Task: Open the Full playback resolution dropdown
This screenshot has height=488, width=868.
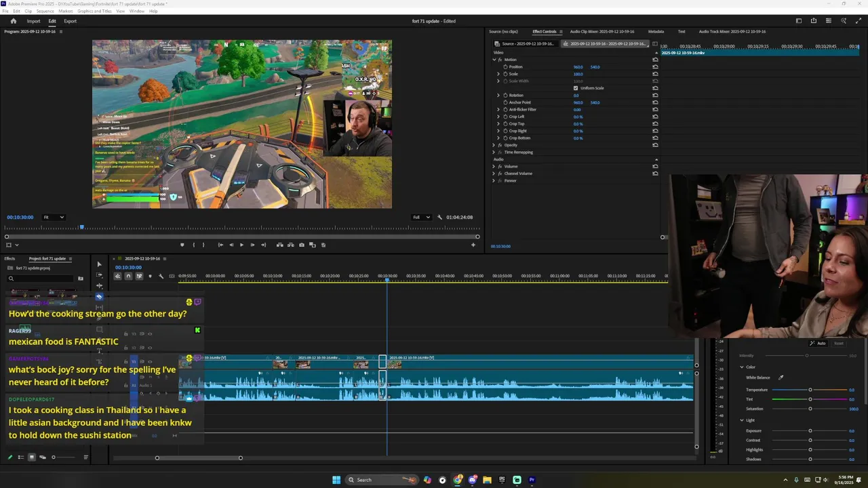Action: coord(421,217)
